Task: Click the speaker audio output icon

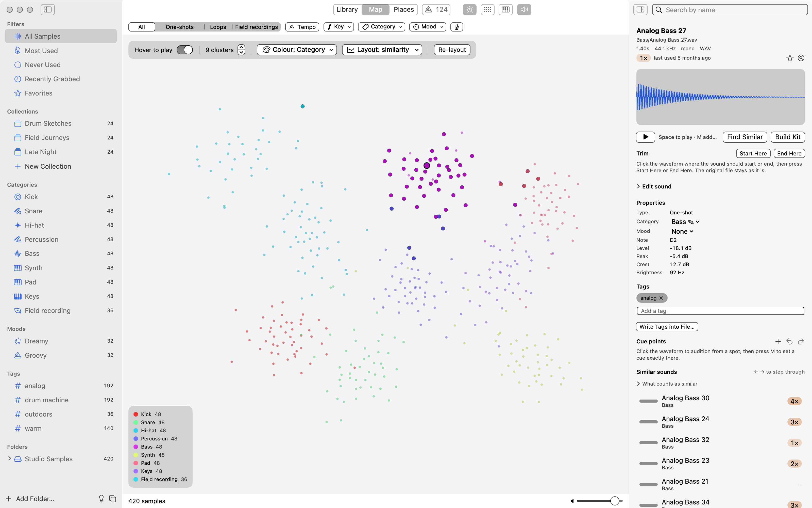Action: [524, 9]
